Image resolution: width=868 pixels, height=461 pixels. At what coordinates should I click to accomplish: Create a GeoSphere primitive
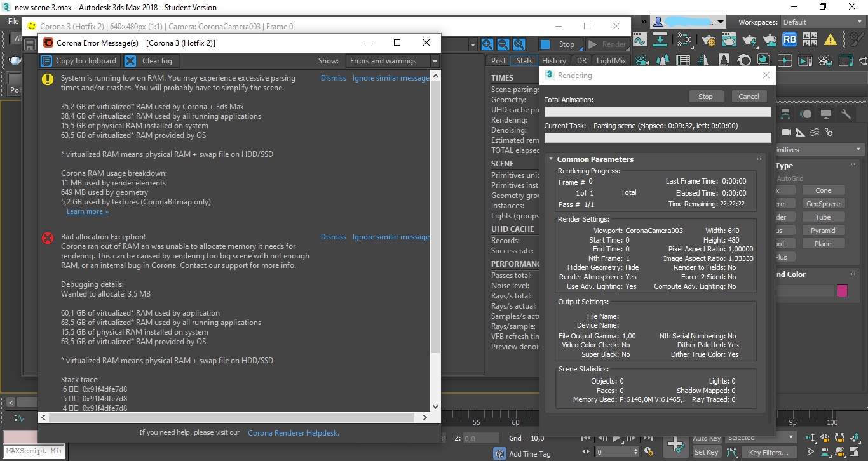point(823,204)
